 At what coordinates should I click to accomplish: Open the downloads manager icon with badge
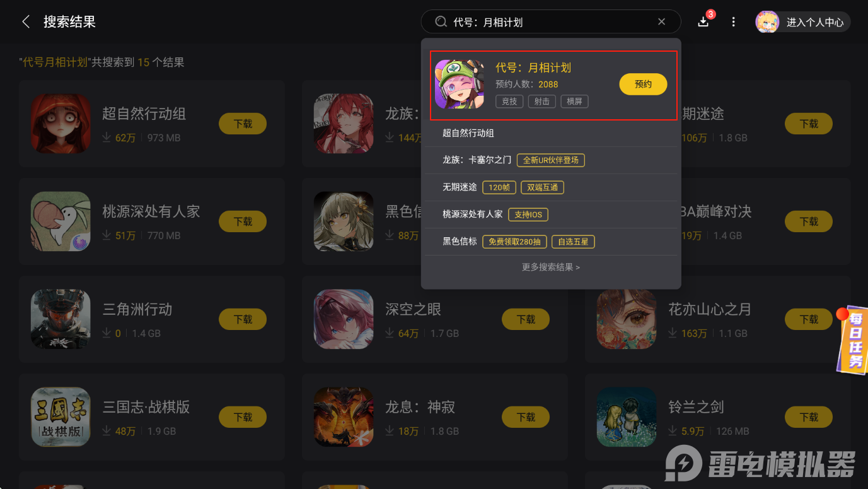pyautogui.click(x=703, y=21)
